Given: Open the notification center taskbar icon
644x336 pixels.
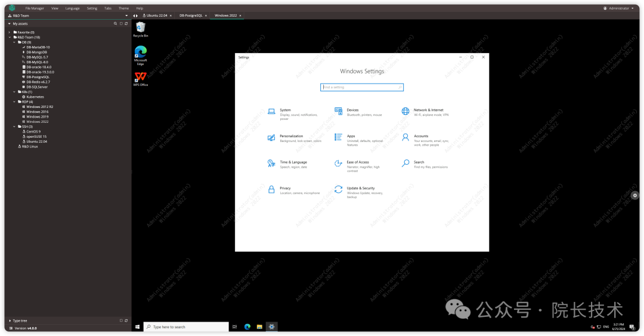Looking at the screenshot, I should (x=632, y=327).
